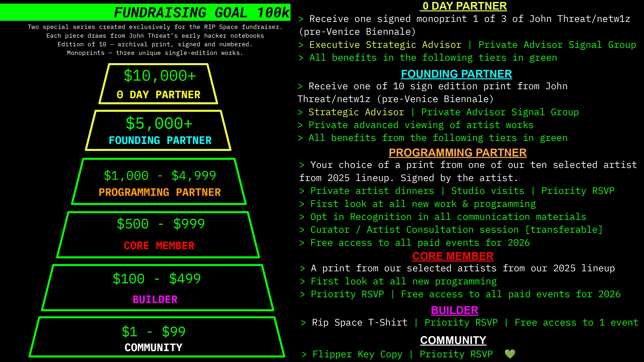
Task: Click the white COMMUNITY underlined heading
Action: click(x=453, y=340)
